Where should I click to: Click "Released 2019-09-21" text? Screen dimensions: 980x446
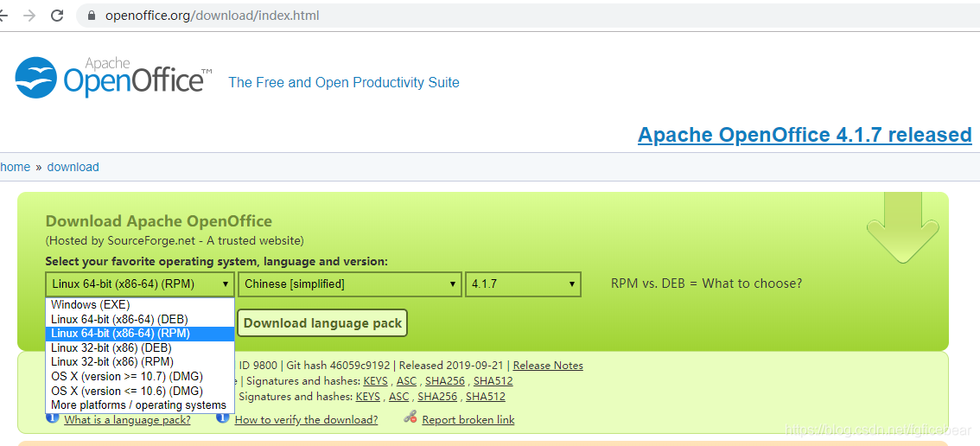[x=453, y=366]
